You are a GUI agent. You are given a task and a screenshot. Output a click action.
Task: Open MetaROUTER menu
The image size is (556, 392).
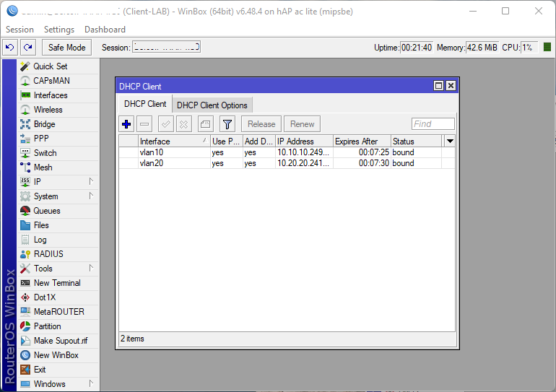point(58,312)
